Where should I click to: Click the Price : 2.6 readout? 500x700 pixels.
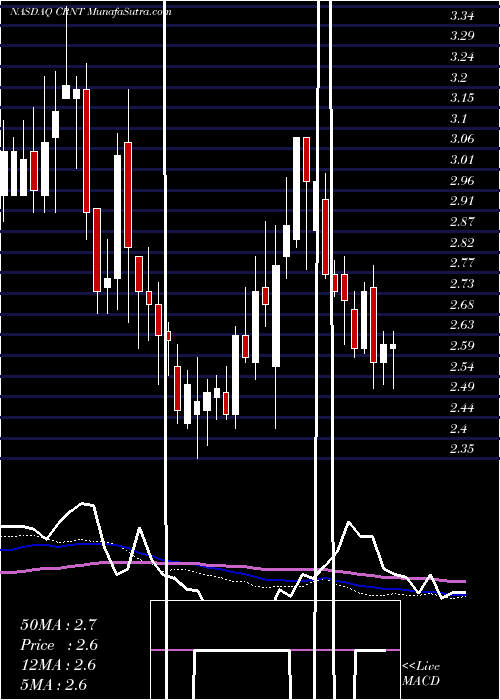tap(59, 645)
